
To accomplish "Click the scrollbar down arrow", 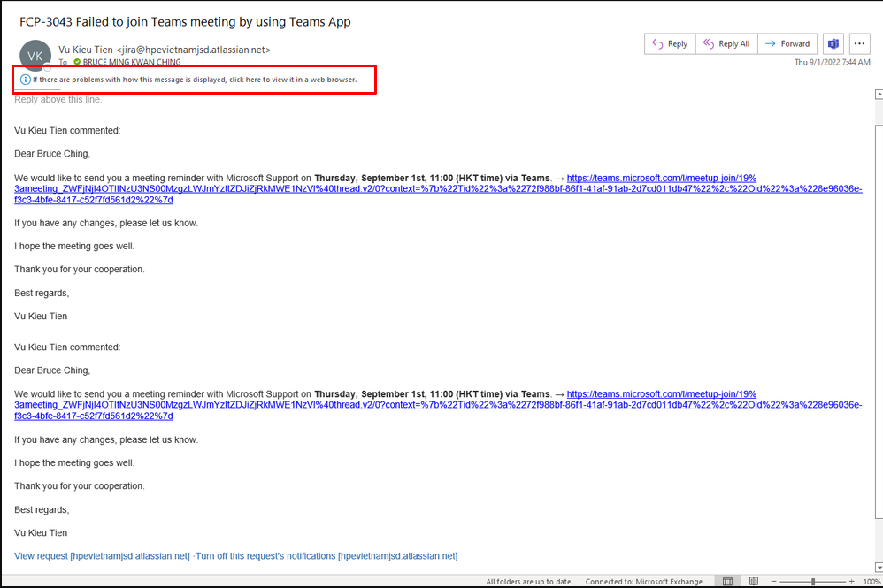I will pos(879,567).
